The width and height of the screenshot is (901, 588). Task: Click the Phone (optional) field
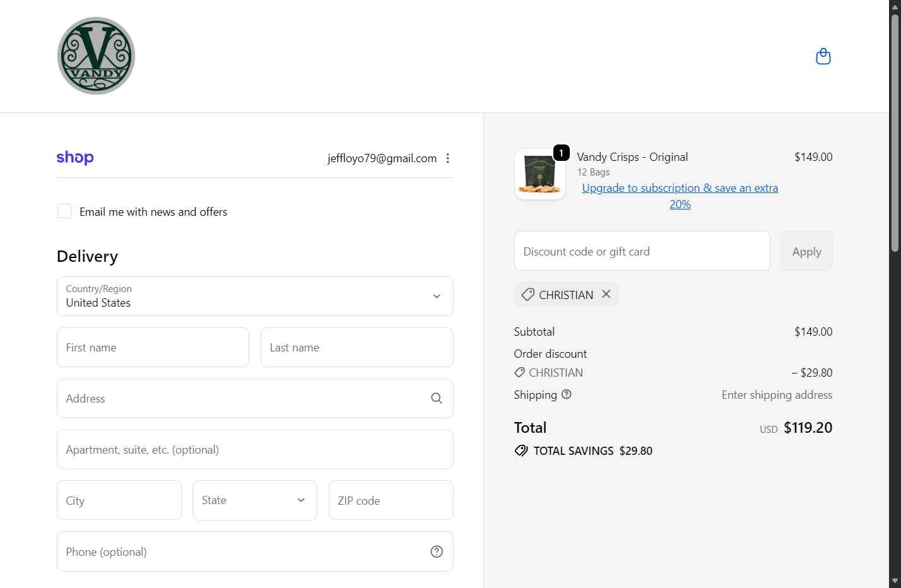[x=255, y=551]
